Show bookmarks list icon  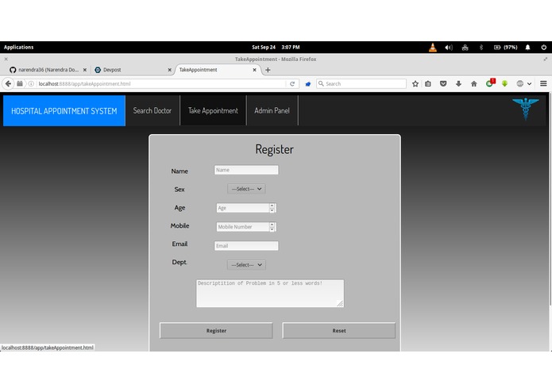(x=428, y=83)
